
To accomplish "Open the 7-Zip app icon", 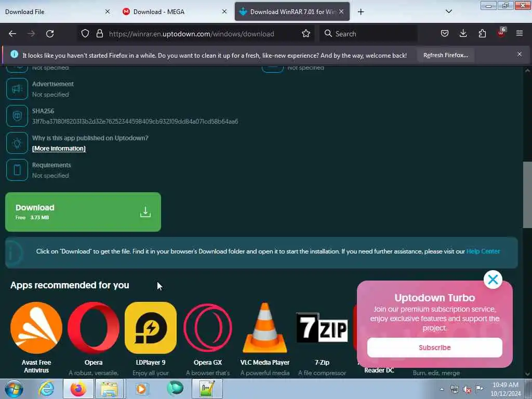I will 322,328.
